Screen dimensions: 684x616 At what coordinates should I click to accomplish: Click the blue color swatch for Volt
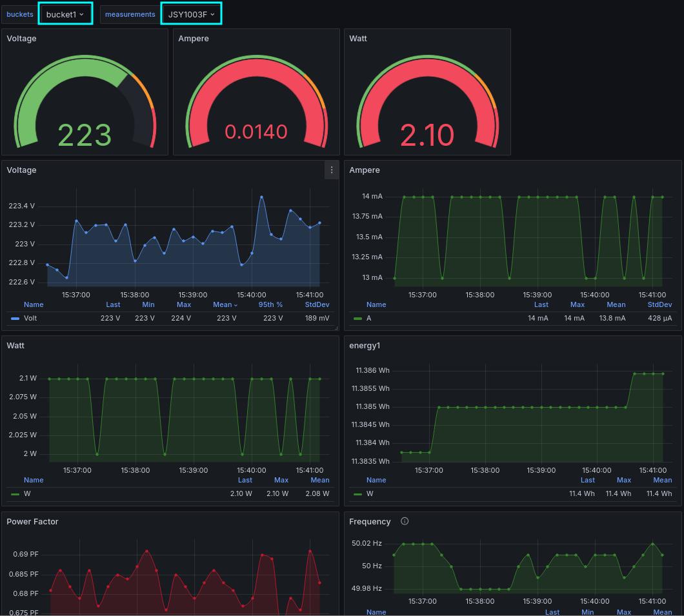point(15,318)
